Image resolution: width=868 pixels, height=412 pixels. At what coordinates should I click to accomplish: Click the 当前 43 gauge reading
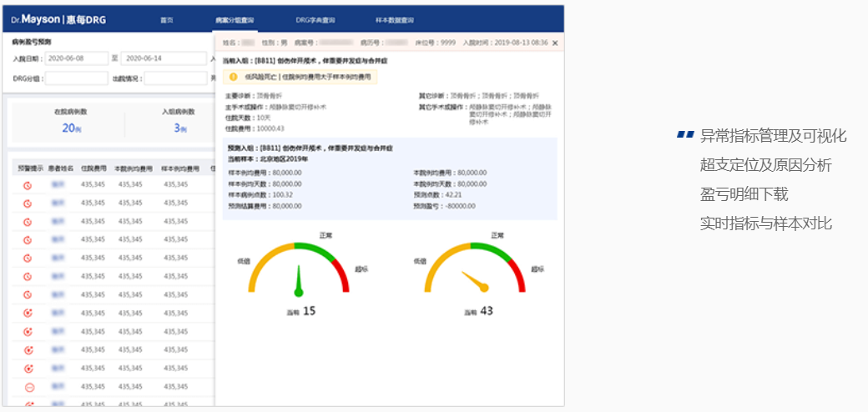point(478,311)
